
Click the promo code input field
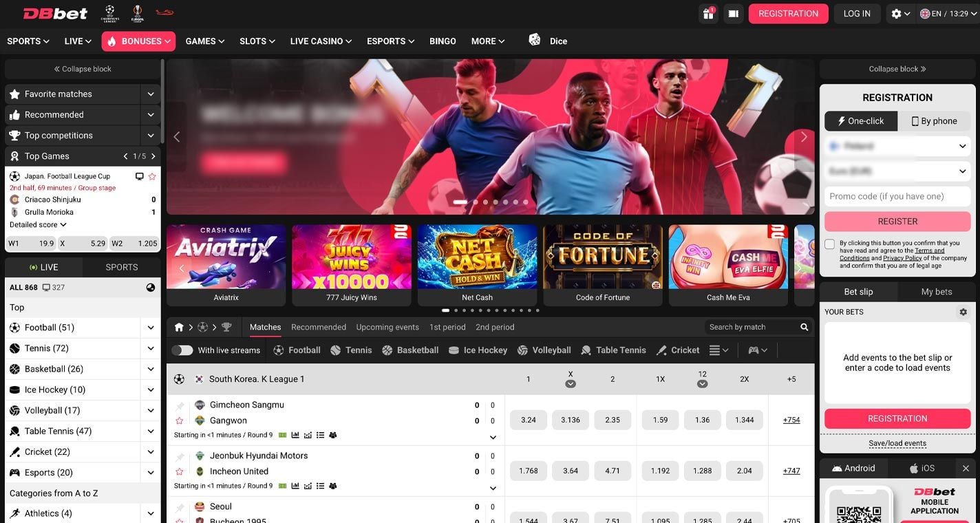pyautogui.click(x=897, y=196)
